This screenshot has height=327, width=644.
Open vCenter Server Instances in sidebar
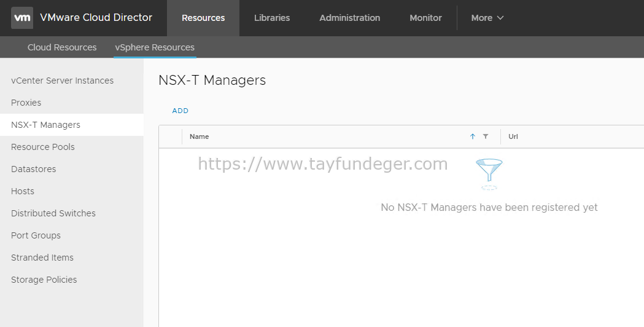coord(63,81)
